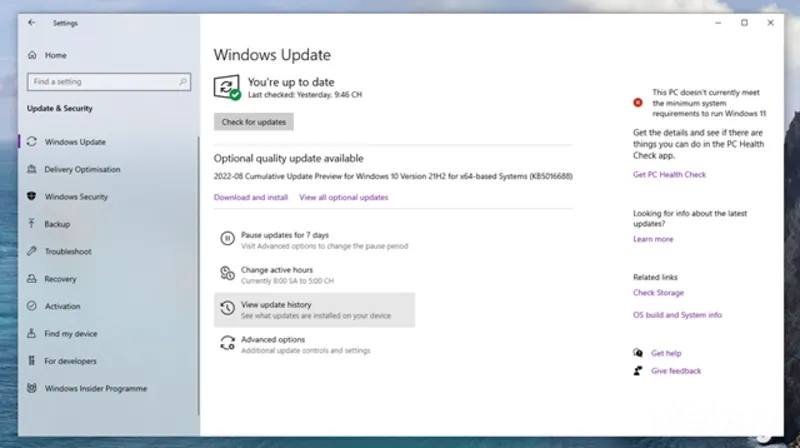Click the Get help chat icon
800x448 pixels.
click(638, 353)
